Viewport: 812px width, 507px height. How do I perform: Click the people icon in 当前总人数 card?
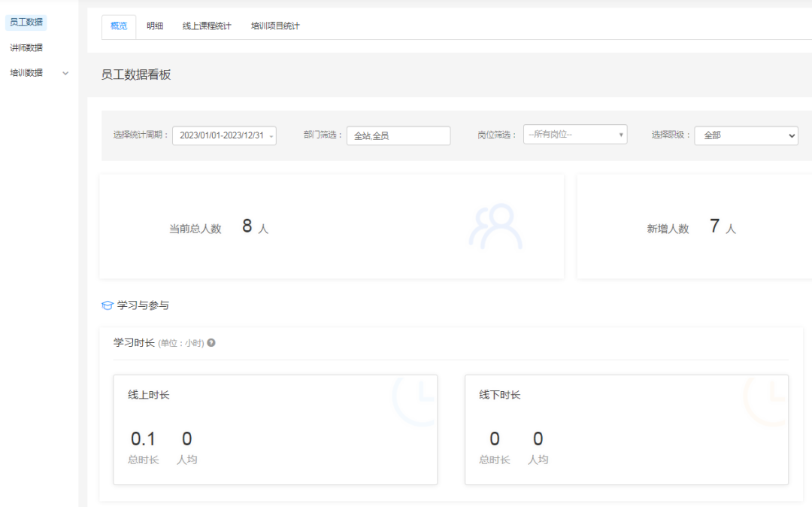(x=495, y=226)
